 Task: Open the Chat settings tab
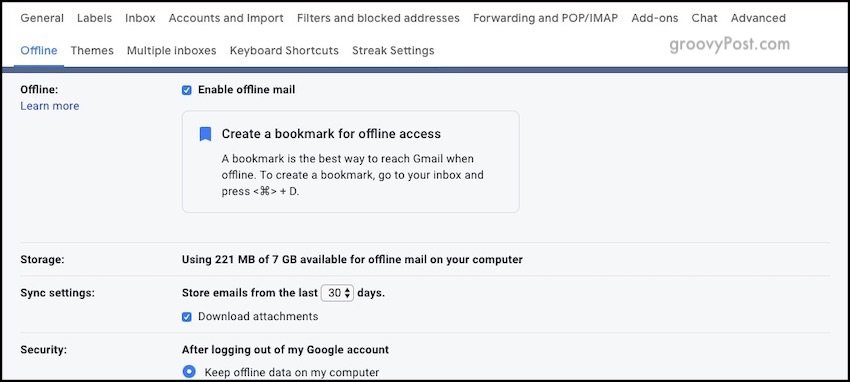[705, 18]
